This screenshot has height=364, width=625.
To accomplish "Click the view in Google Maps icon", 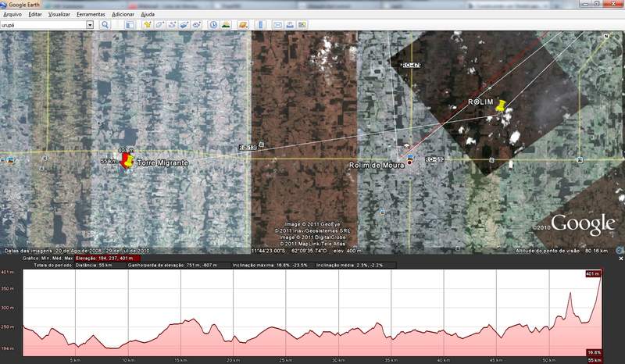I will click(x=302, y=25).
